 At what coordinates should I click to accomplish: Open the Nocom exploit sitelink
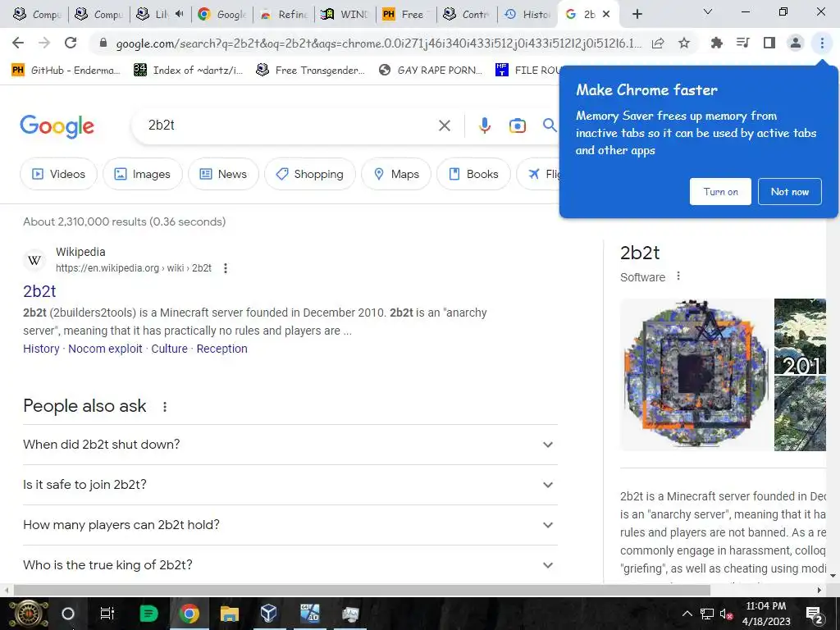coord(105,349)
